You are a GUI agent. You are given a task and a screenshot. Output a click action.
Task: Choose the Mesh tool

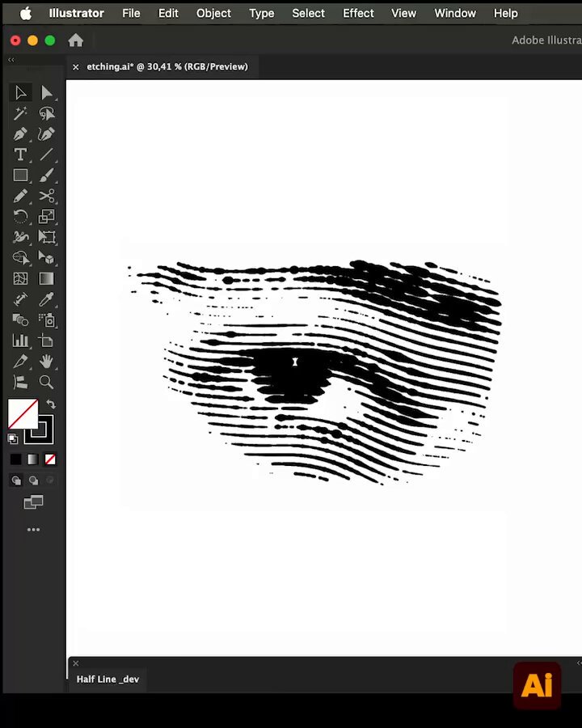click(x=20, y=278)
